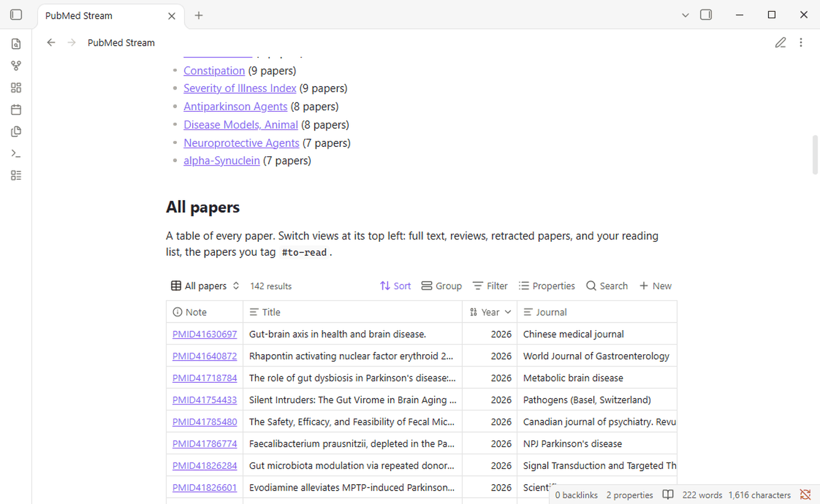Click the sync status icon in status bar

pyautogui.click(x=805, y=495)
